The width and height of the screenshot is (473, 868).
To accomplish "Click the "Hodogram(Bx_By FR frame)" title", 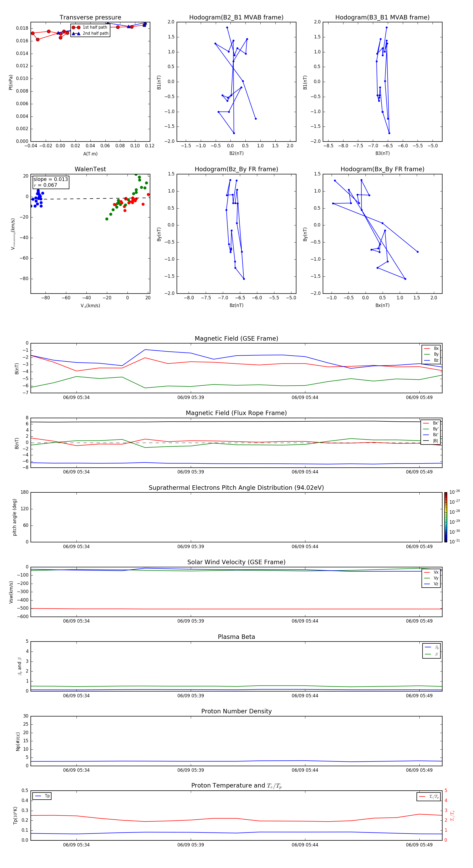I will coord(382,169).
